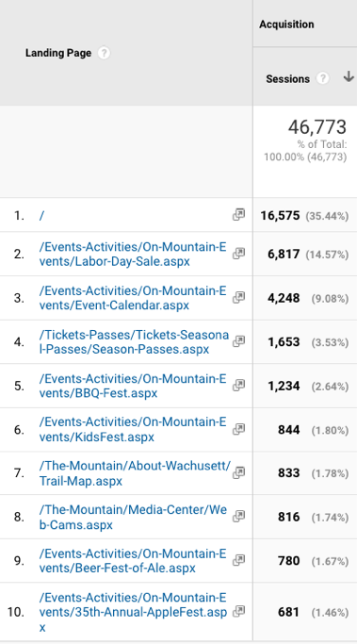
Task: Click the external link icon for Web-Cams.aspx
Action: (239, 517)
